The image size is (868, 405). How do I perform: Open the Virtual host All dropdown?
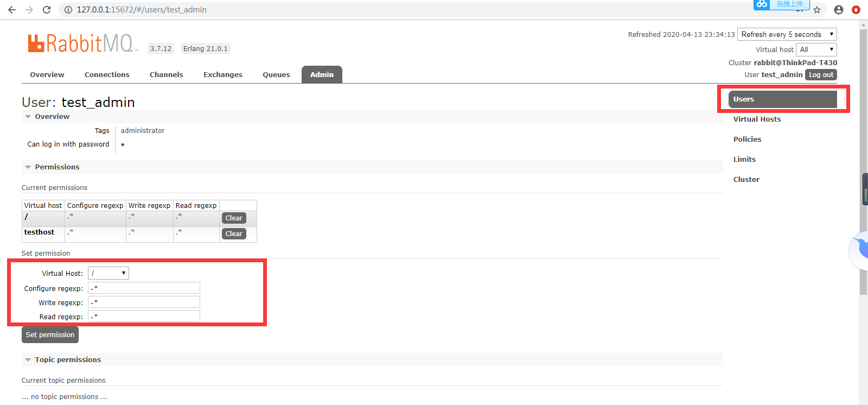point(816,49)
